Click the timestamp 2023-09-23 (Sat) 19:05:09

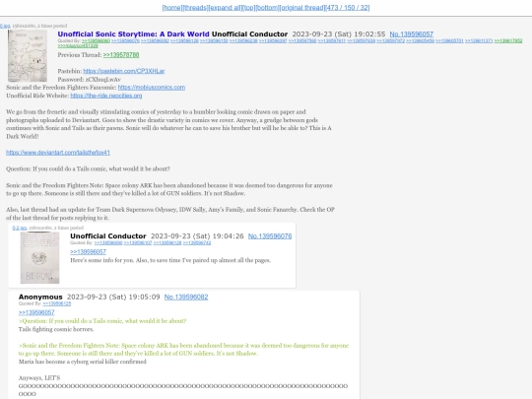[x=113, y=297]
